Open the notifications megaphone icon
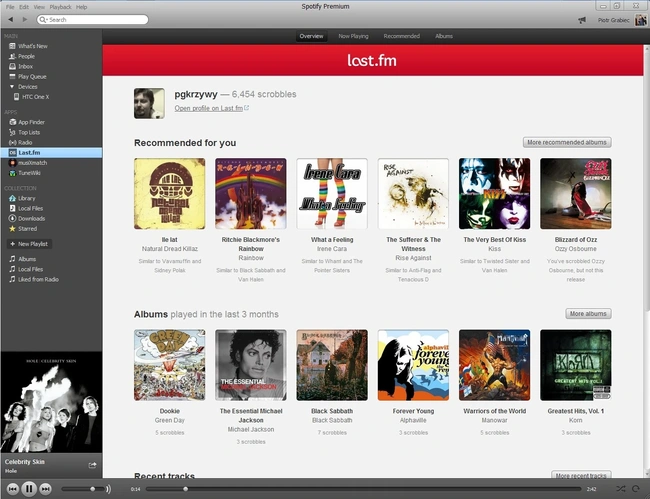Viewport: 650px width, 499px height. point(582,20)
